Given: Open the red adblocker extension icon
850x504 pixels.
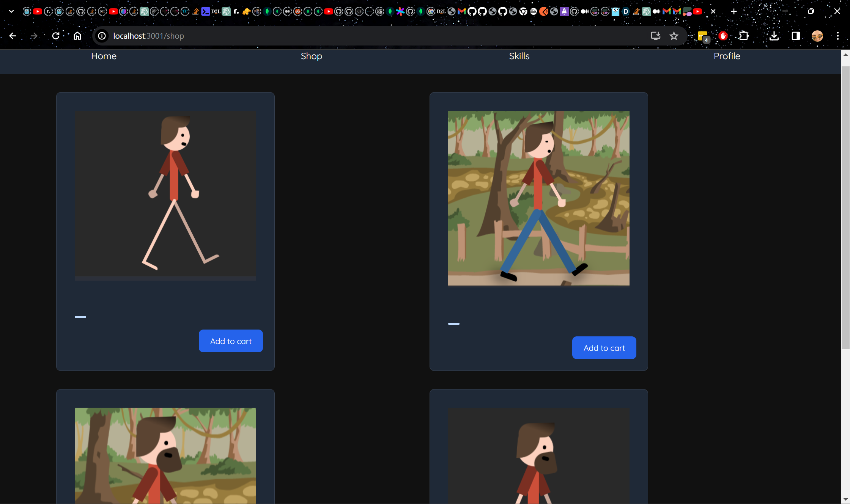Looking at the screenshot, I should tap(723, 36).
